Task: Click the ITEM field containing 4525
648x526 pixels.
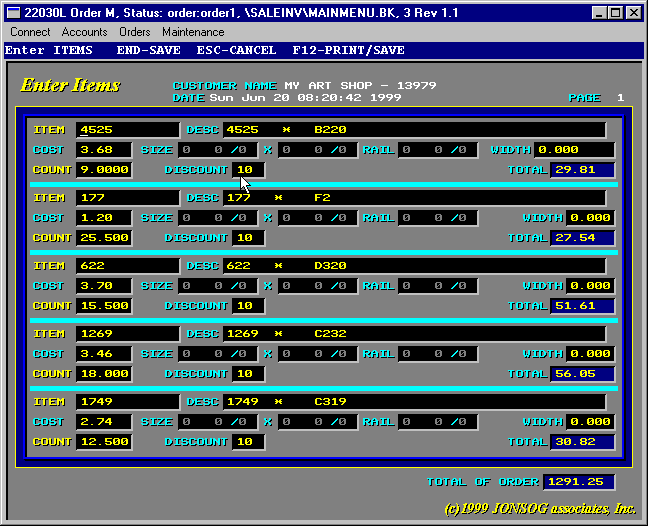Action: pos(128,130)
